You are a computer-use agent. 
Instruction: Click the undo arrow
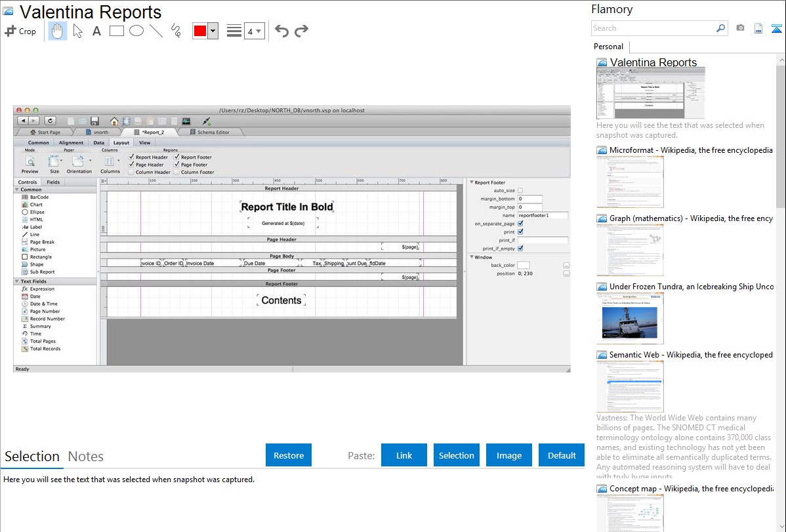[x=281, y=31]
